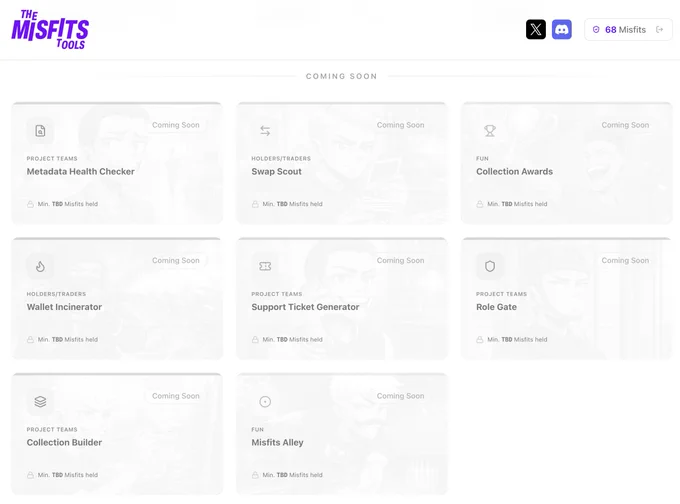
Task: Click Coming Soon badge on Misfits Alley
Action: pos(400,396)
